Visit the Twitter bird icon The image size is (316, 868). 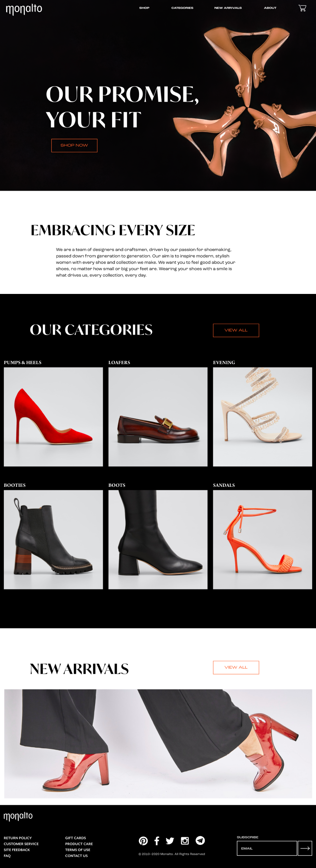170,841
